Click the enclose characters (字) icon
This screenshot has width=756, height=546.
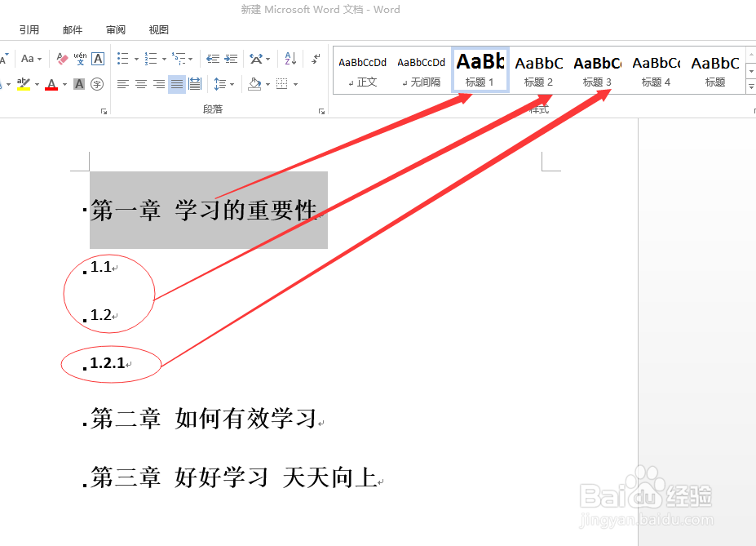click(95, 84)
